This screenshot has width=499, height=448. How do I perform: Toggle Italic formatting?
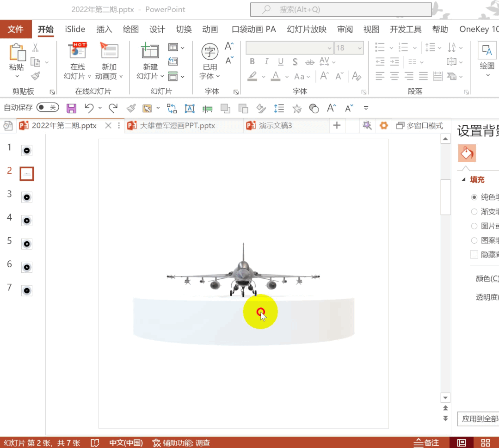(x=266, y=62)
